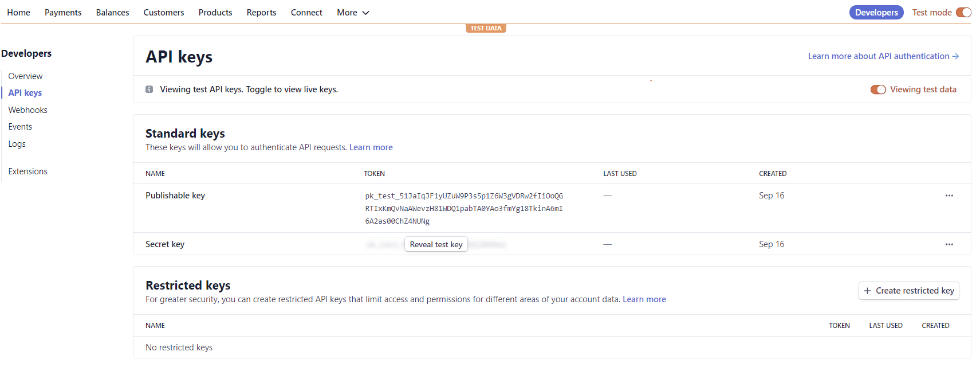Image resolution: width=980 pixels, height=371 pixels.
Task: Click the Publishable key name
Action: point(175,196)
